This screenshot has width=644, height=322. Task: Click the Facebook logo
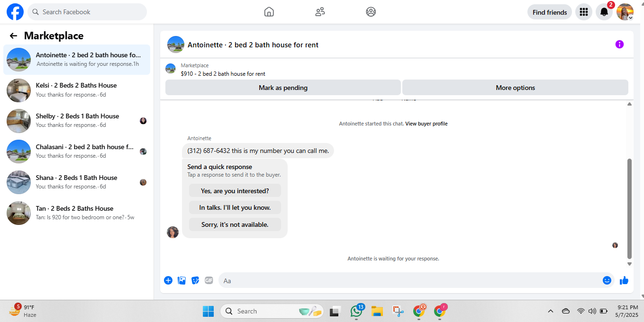15,12
